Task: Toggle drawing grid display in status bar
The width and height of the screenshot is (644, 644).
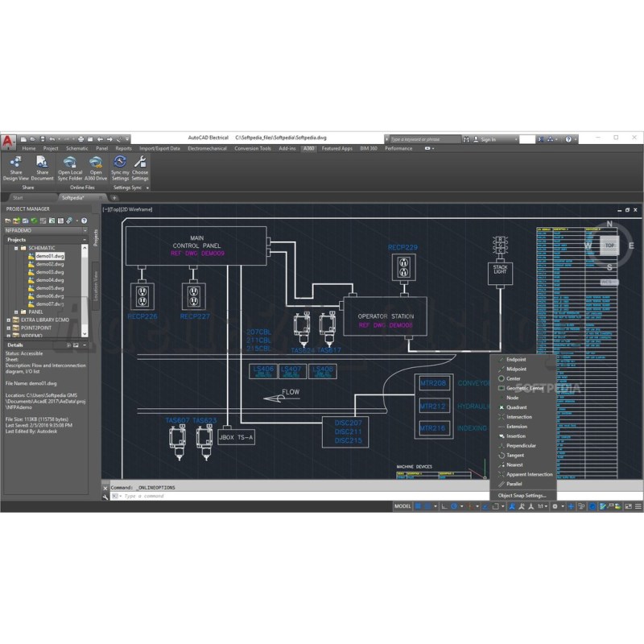Action: tap(418, 506)
